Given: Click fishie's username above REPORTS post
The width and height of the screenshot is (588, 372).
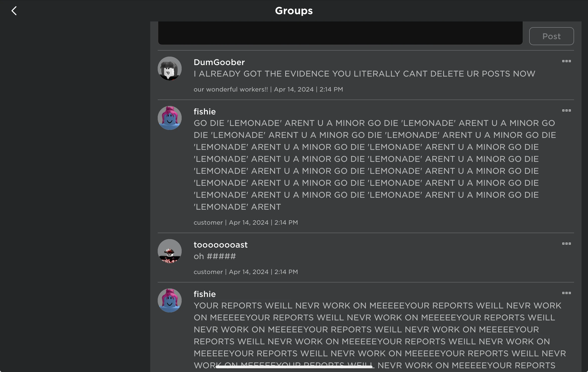Looking at the screenshot, I should 205,294.
